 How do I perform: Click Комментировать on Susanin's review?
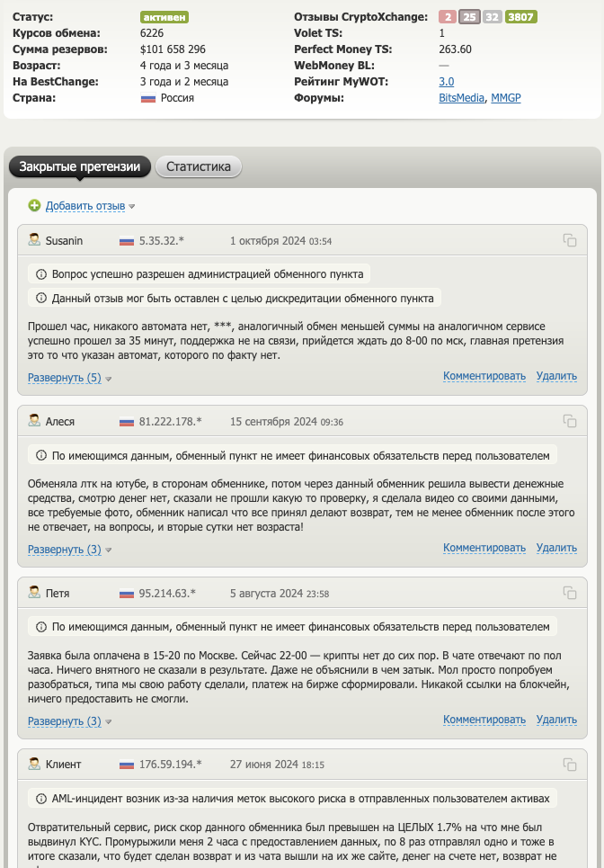(x=484, y=376)
